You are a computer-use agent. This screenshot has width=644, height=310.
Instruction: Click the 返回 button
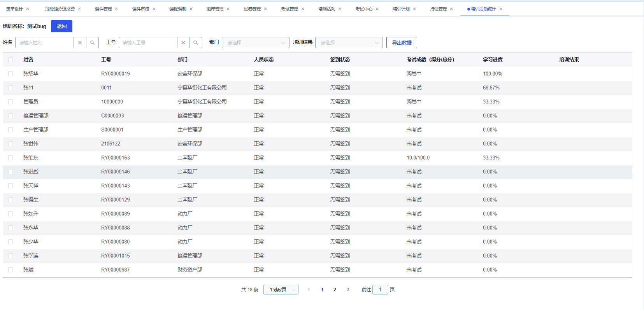click(x=61, y=26)
